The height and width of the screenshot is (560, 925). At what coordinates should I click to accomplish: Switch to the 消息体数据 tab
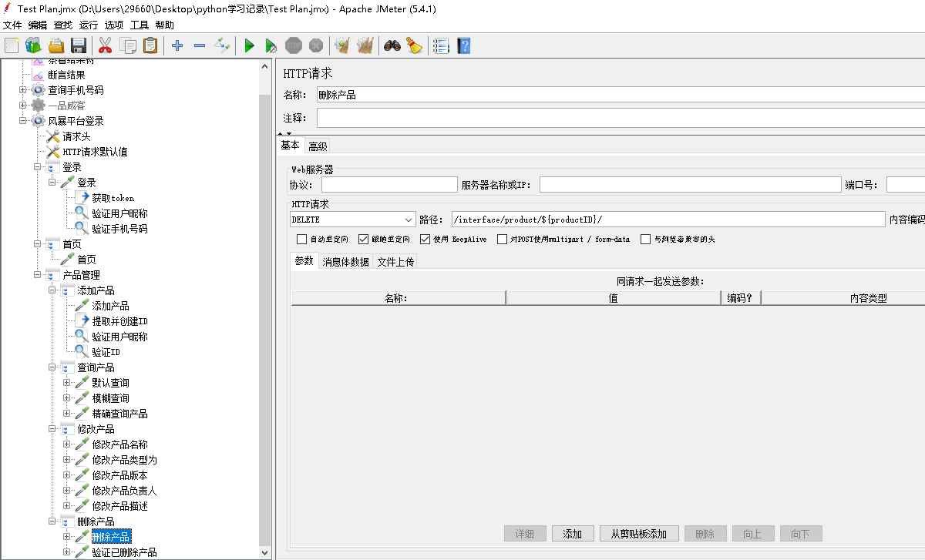pos(345,262)
